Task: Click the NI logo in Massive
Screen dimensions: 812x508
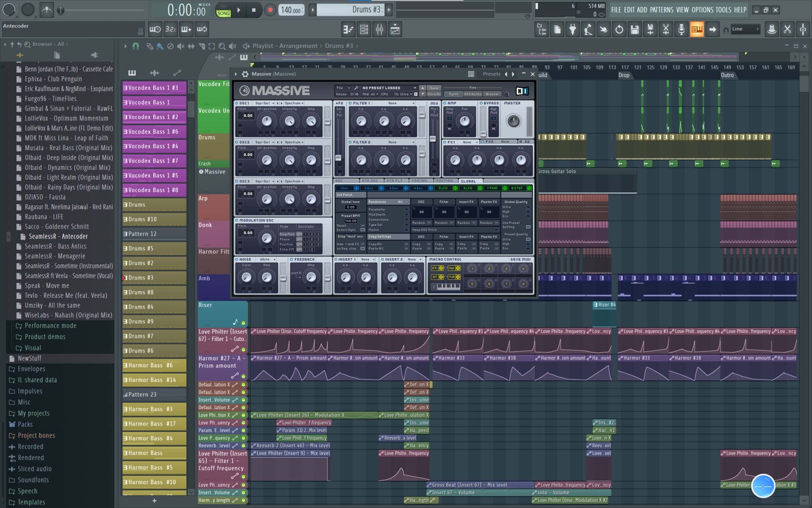Action: (x=522, y=91)
